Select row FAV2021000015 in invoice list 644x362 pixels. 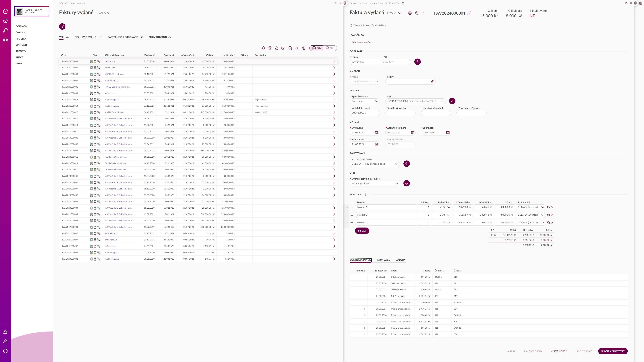tap(198, 100)
